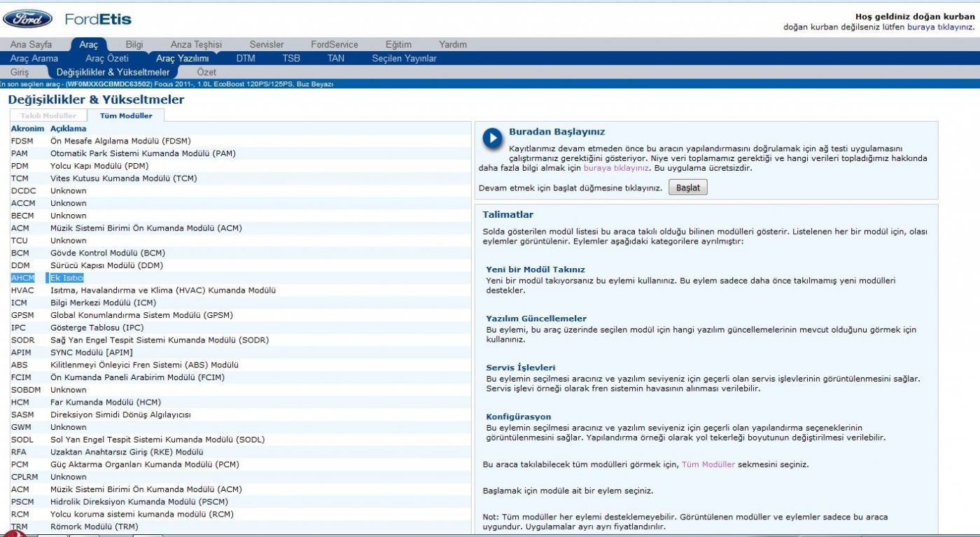The height and width of the screenshot is (537, 980).
Task: Select Bilgi Merkezi Modülü (ICM)
Action: click(x=240, y=302)
